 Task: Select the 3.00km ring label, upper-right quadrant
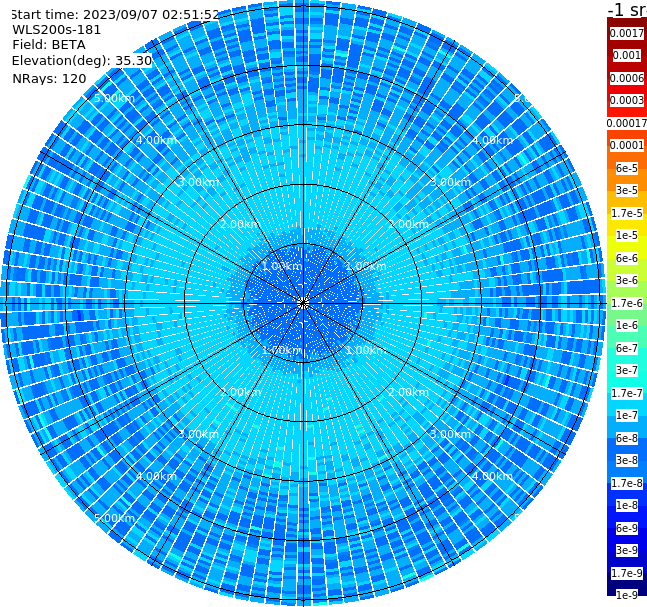click(450, 182)
